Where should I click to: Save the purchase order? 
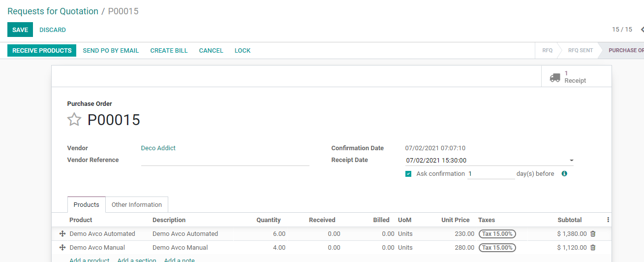tap(20, 30)
